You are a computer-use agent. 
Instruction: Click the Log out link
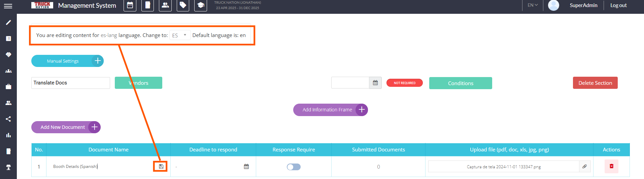pos(618,5)
